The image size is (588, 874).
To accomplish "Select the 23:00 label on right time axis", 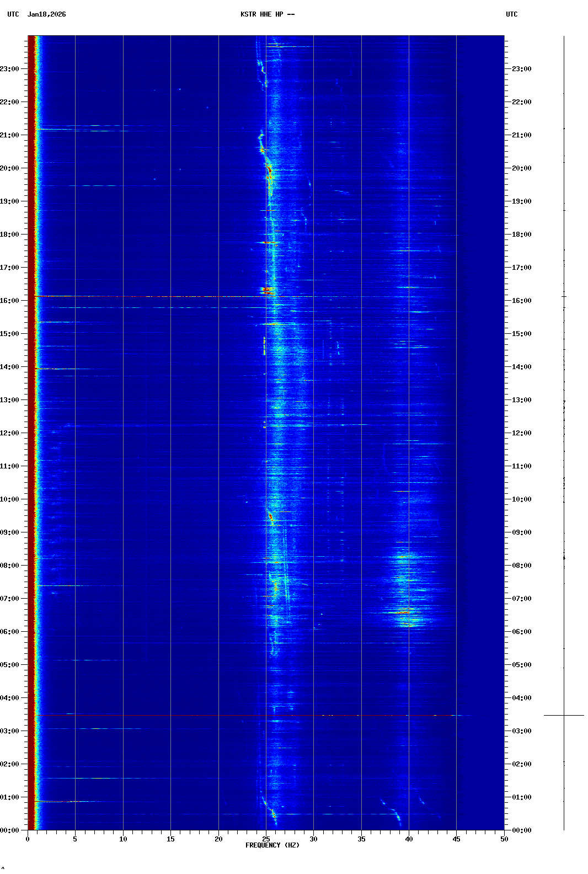I will point(521,69).
